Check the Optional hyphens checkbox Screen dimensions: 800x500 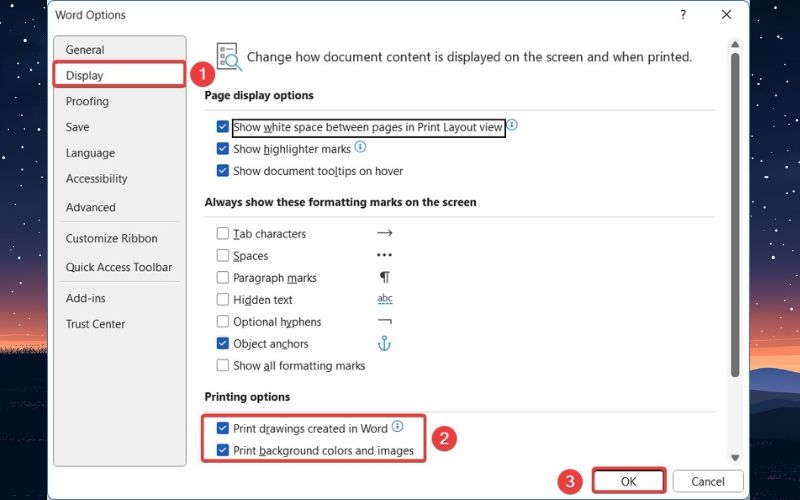coord(222,321)
